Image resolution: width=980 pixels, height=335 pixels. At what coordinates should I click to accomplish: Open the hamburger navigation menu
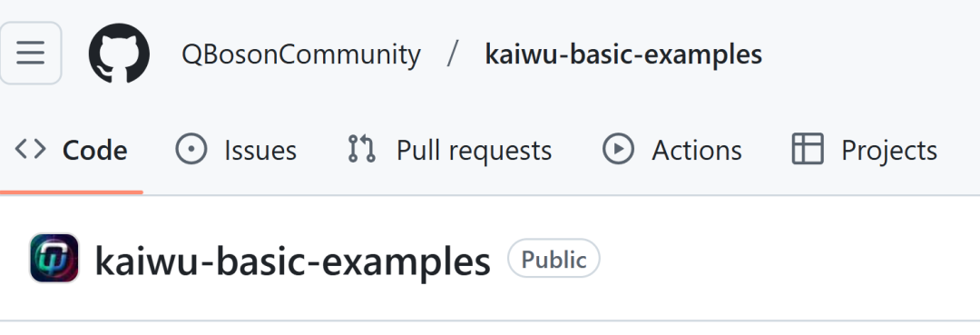pyautogui.click(x=30, y=54)
